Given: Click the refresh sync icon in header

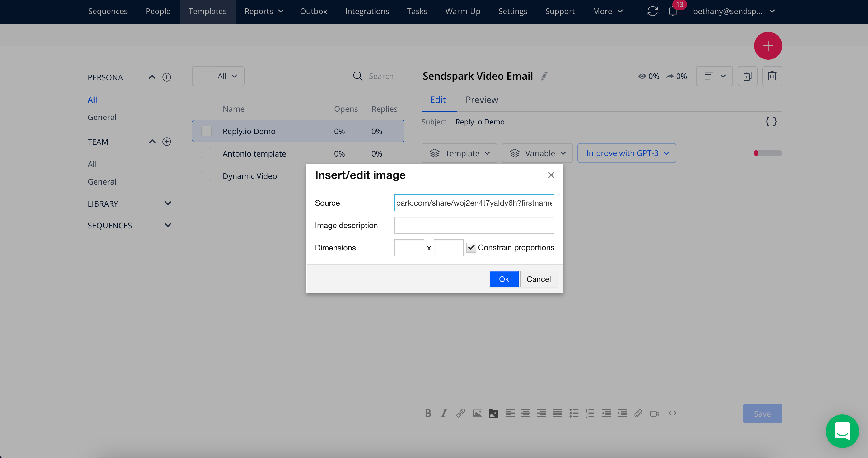Looking at the screenshot, I should [x=653, y=11].
